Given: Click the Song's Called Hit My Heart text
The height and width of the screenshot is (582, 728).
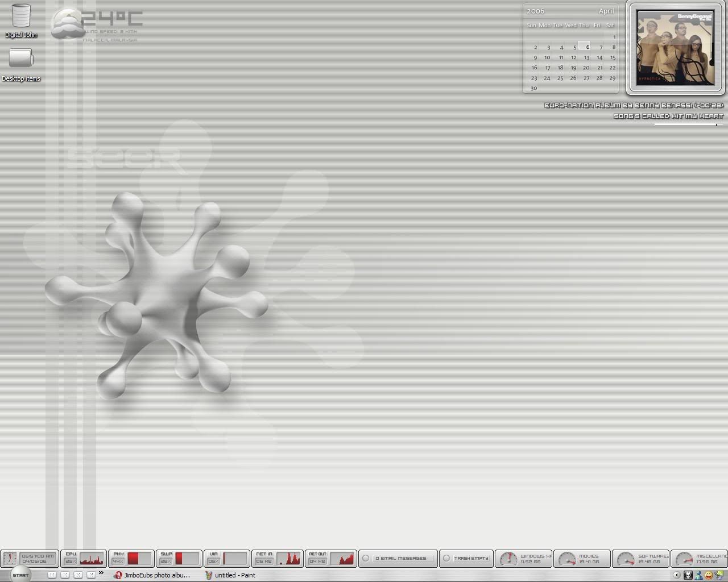Looking at the screenshot, I should point(669,116).
